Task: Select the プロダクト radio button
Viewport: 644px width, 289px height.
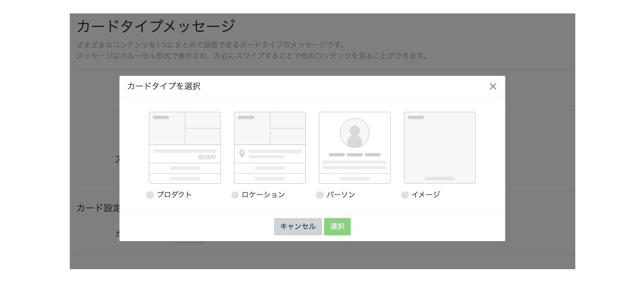Action: [x=150, y=195]
